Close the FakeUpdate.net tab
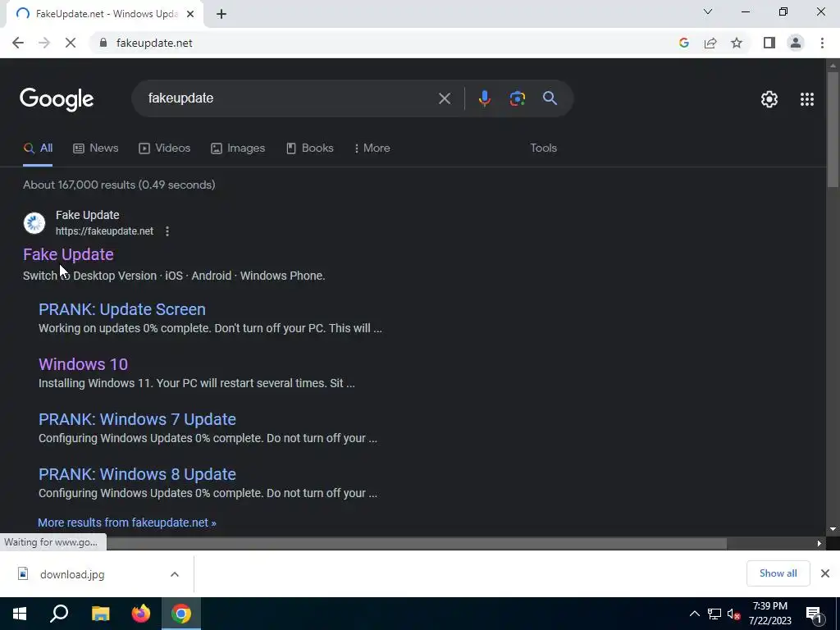The height and width of the screenshot is (630, 840). 189,14
